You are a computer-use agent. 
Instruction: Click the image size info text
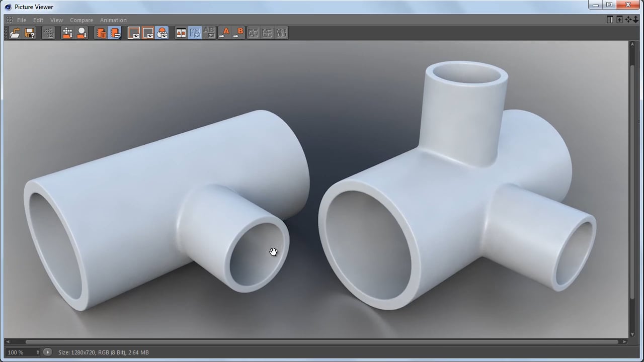click(x=104, y=352)
